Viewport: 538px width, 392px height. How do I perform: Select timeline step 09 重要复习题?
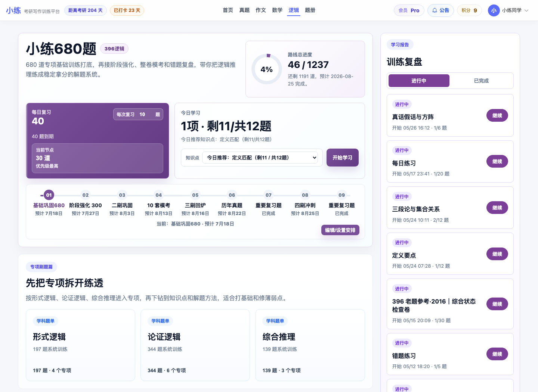[342, 203]
